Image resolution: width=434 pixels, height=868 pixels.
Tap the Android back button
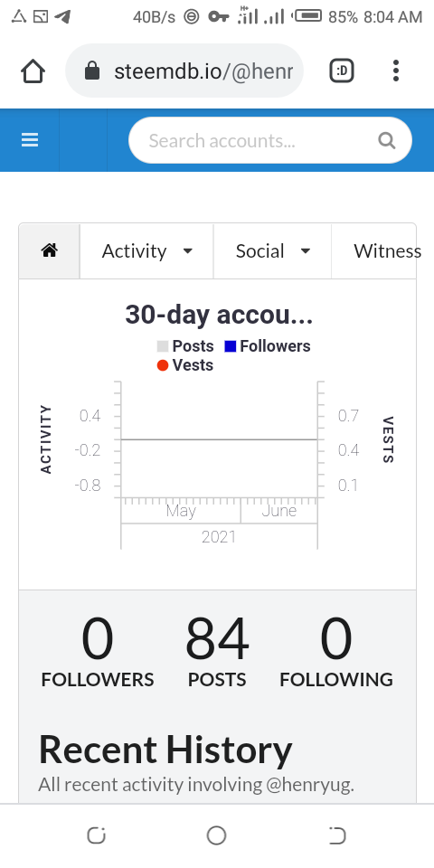coord(336,835)
